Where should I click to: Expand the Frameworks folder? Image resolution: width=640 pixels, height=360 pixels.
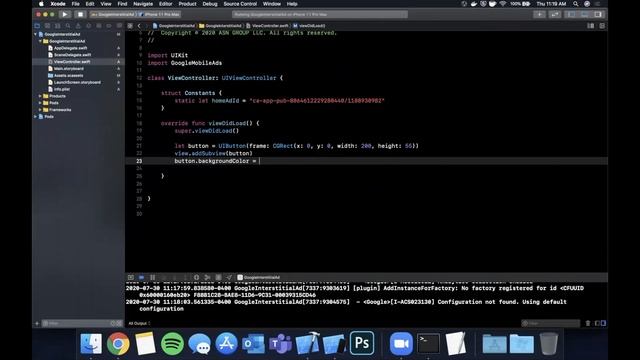tap(40, 110)
